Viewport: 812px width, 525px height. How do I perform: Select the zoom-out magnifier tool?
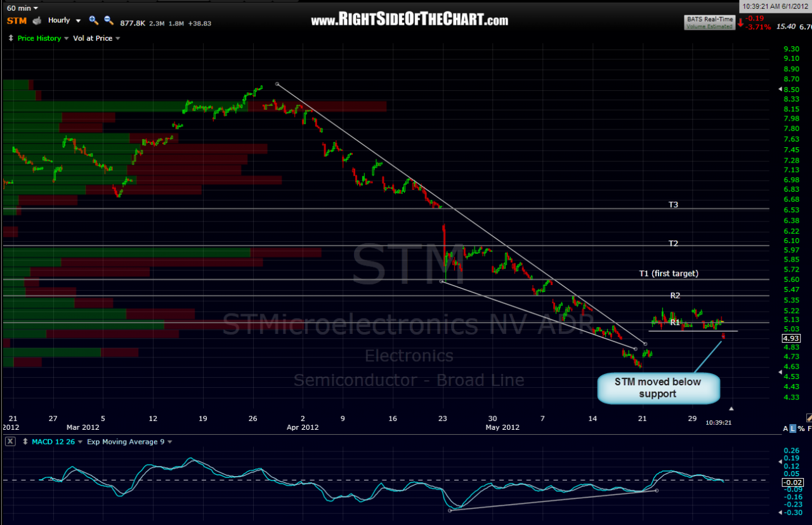[107, 20]
